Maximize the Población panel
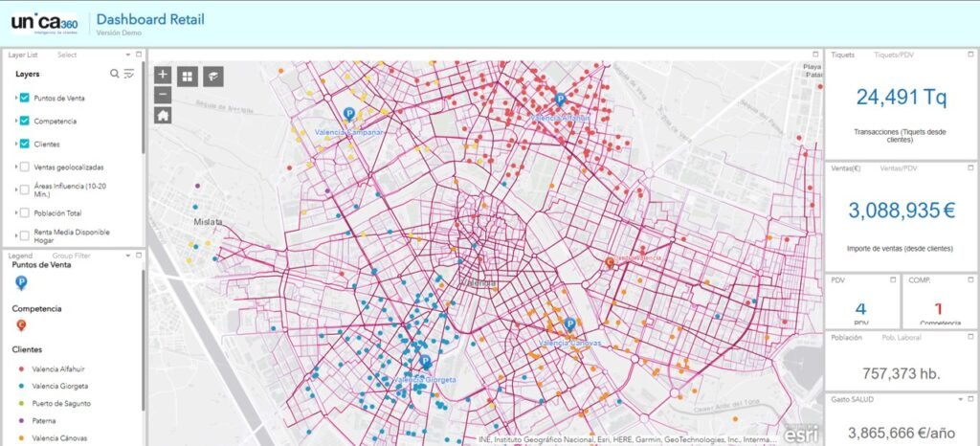The width and height of the screenshot is (980, 446). [x=971, y=337]
